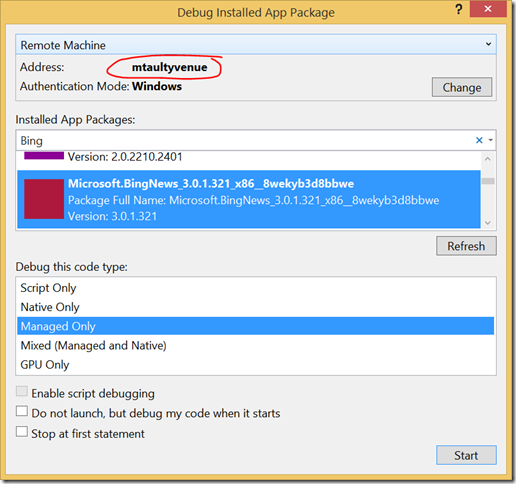Viewport: 516px width, 484px height.
Task: Expand the package search dropdown arrow
Action: coord(491,140)
